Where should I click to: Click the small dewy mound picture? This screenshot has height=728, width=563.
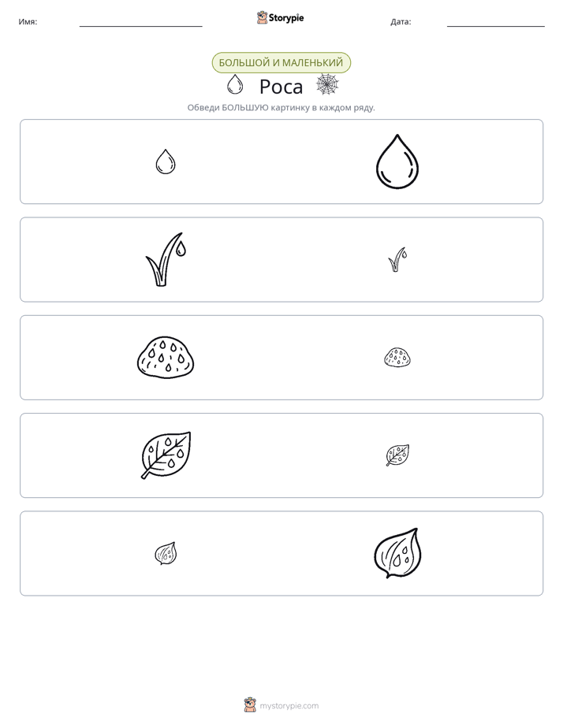click(397, 358)
